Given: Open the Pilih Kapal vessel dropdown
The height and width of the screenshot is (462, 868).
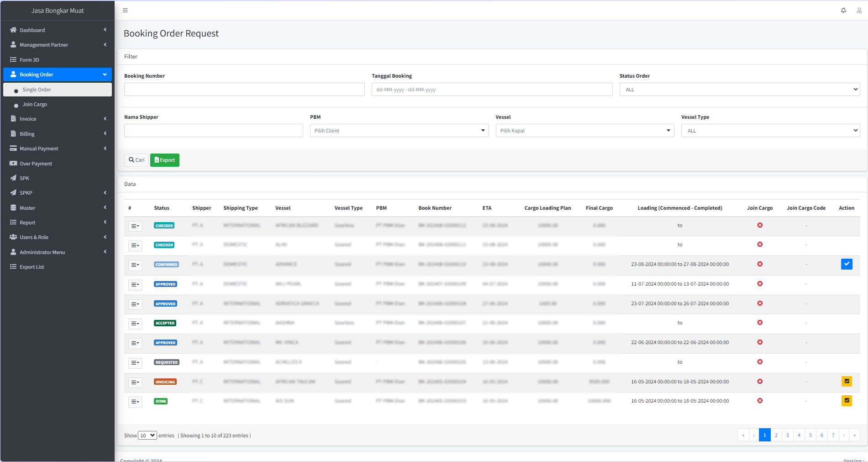Looking at the screenshot, I should (x=585, y=130).
